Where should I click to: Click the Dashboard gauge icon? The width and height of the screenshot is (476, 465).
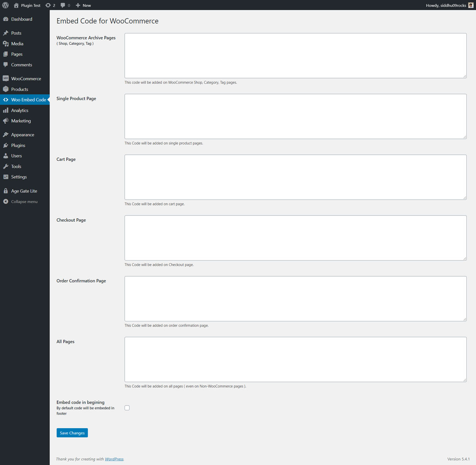coord(6,19)
